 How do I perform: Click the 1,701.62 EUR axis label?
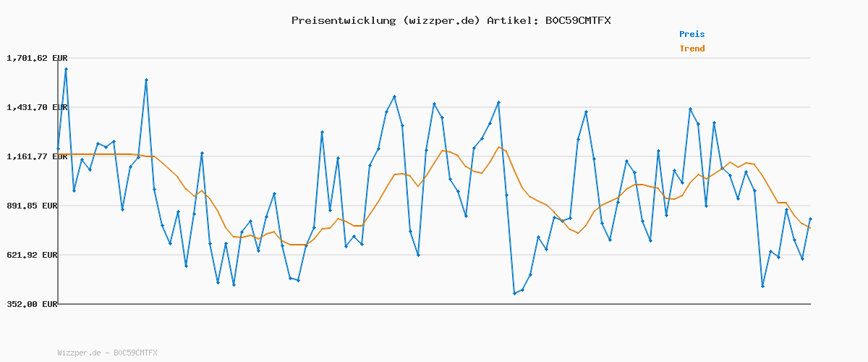37,58
